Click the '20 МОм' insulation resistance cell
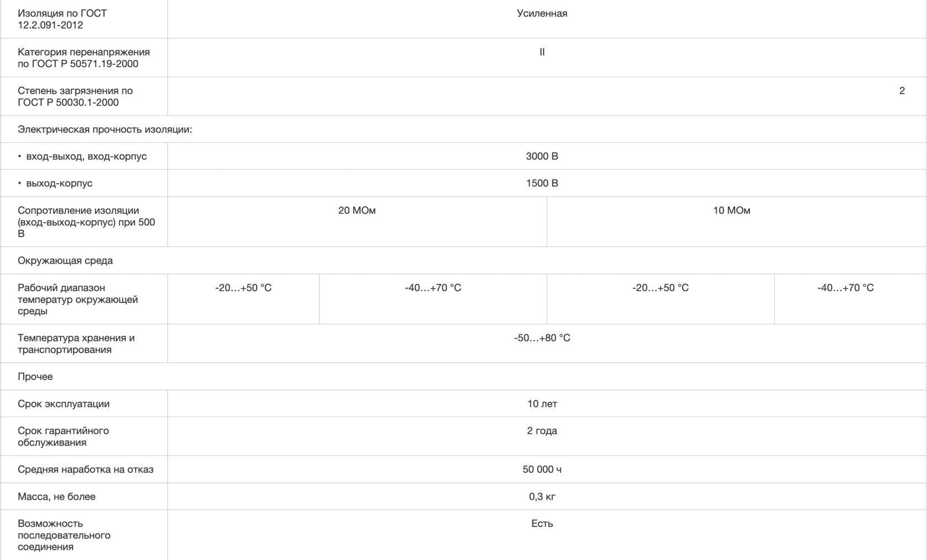927x560 pixels. coord(356,210)
